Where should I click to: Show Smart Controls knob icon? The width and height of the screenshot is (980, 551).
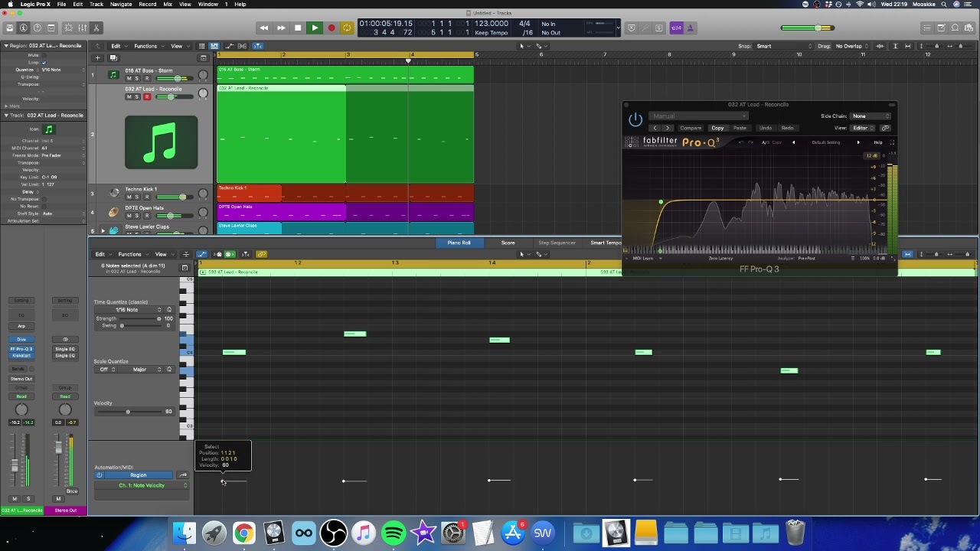tap(69, 28)
